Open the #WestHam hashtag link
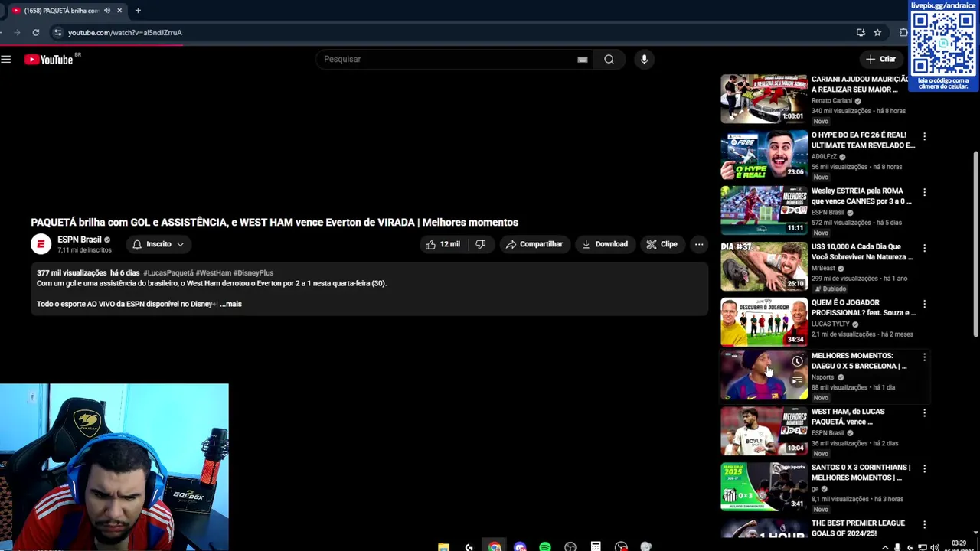The height and width of the screenshot is (551, 980). click(x=213, y=272)
